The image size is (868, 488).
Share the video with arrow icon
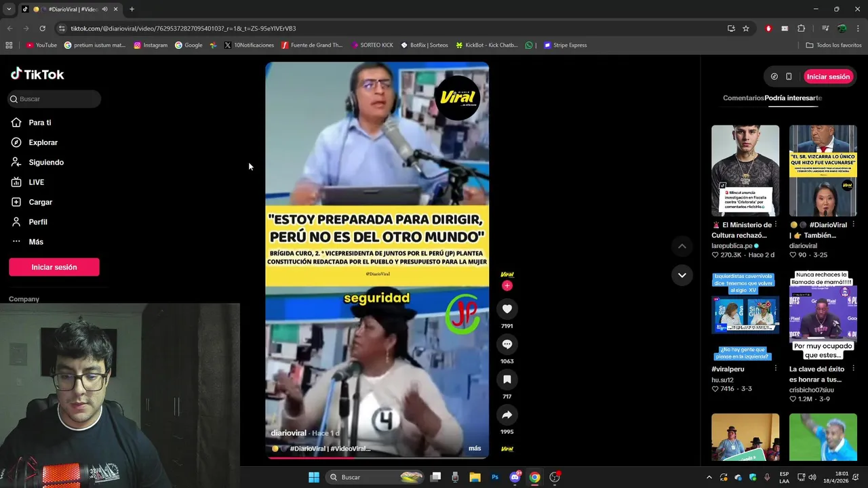[x=507, y=415]
